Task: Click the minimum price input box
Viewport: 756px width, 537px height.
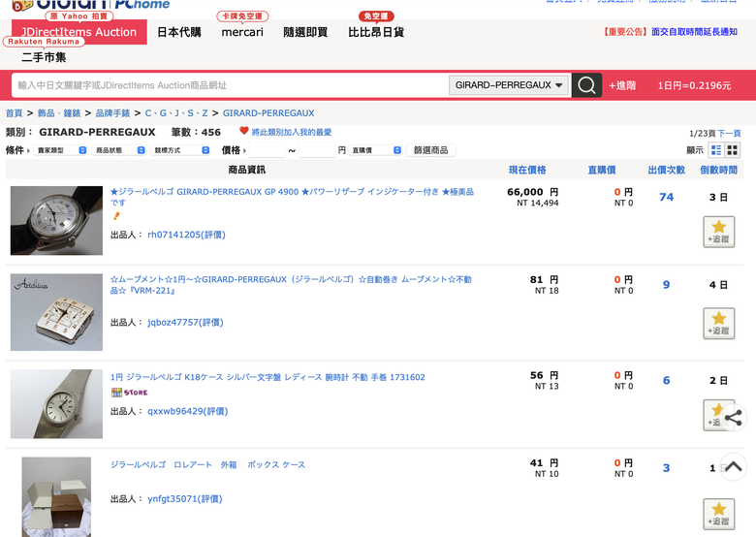Action: click(268, 150)
